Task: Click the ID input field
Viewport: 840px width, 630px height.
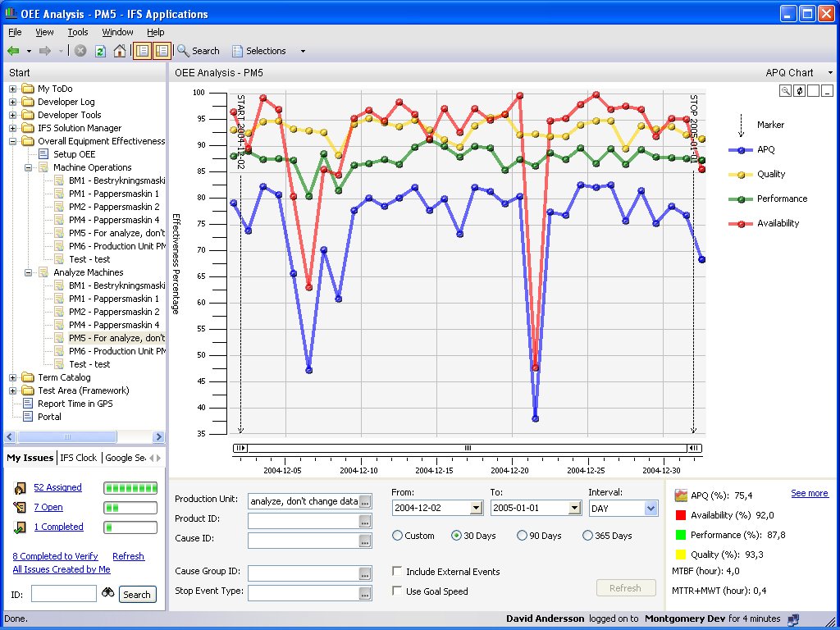Action: point(64,594)
